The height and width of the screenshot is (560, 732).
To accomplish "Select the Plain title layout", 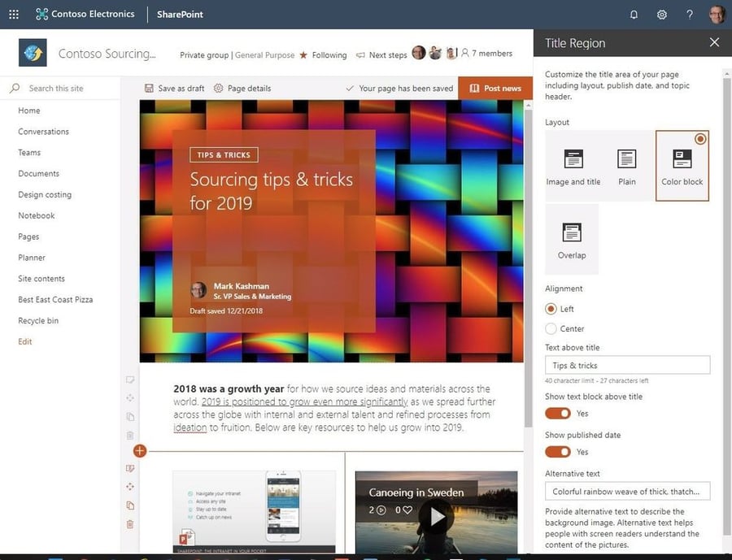I will point(627,165).
